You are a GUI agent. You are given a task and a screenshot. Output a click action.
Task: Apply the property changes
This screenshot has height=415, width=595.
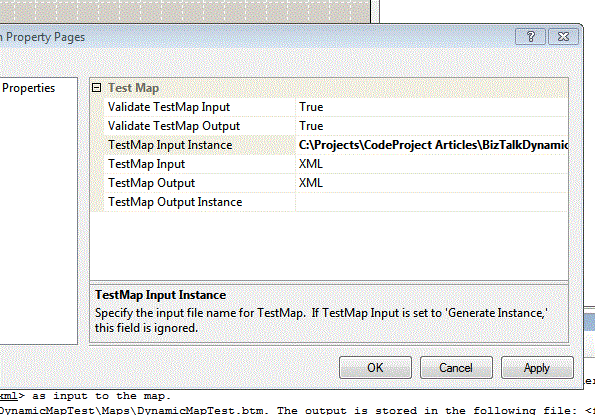tap(537, 368)
